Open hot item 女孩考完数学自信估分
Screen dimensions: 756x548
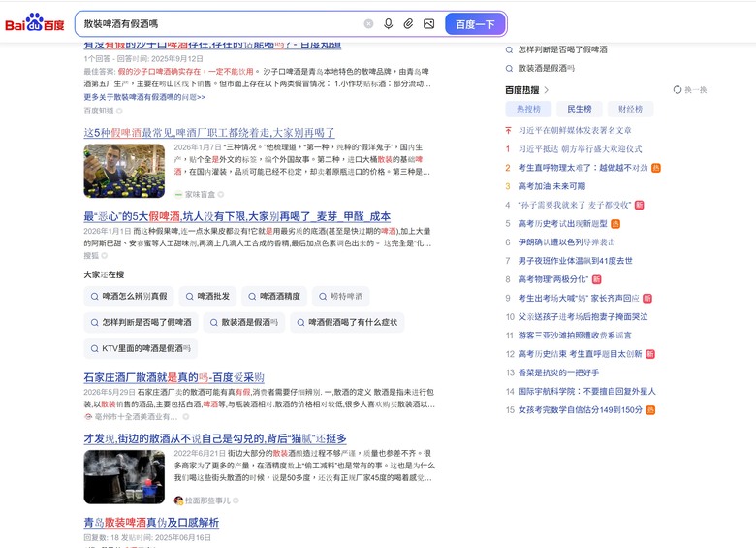point(580,410)
